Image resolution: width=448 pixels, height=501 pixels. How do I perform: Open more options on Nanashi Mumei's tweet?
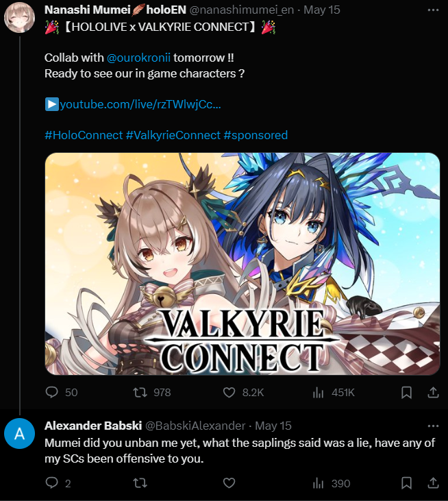433,10
